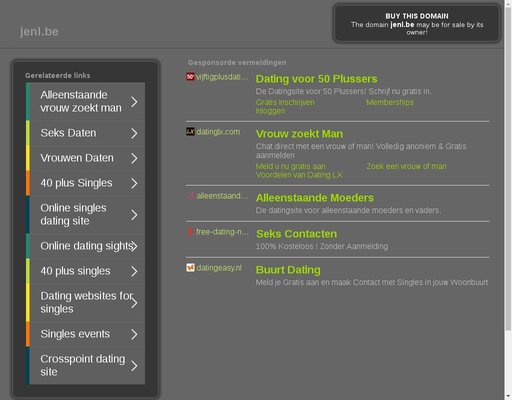Click the vijftigplusdating red favicon icon

point(190,77)
